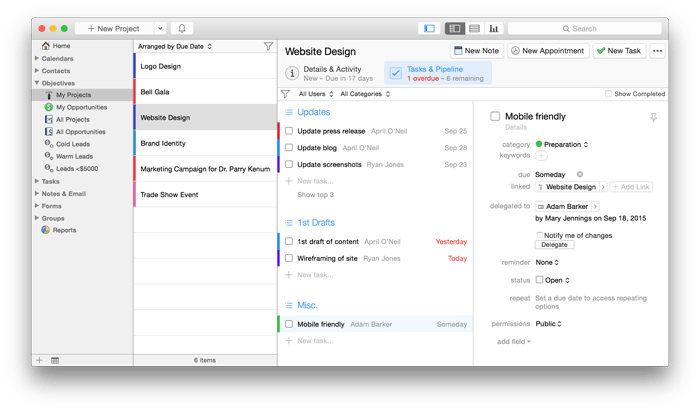Change the Arranged by Due Date sorting
This screenshot has width=700, height=411.
pyautogui.click(x=175, y=46)
